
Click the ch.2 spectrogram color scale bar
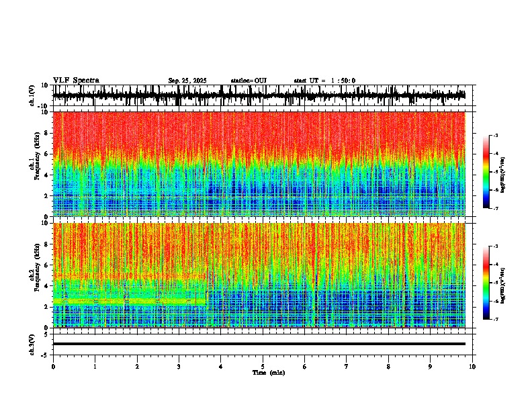[486, 283]
